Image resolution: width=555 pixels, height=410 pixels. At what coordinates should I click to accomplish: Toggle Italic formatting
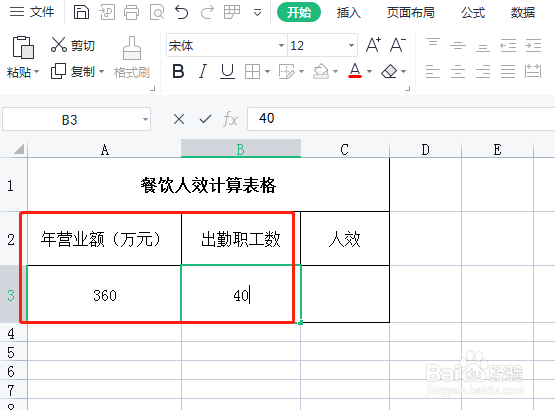click(x=203, y=72)
